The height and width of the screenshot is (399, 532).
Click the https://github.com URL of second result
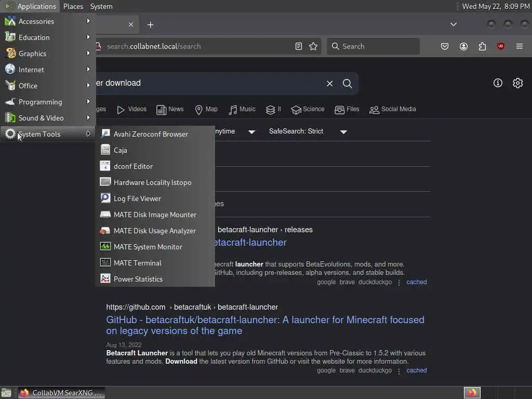tap(136, 307)
